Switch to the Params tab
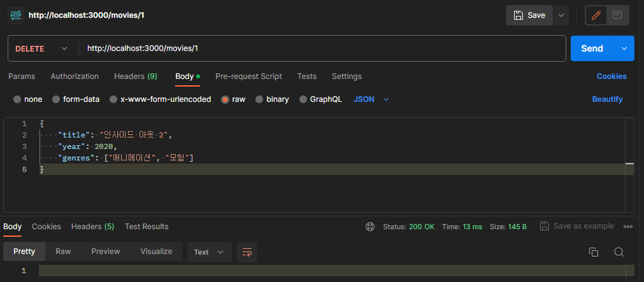This screenshot has width=644, height=282. pyautogui.click(x=22, y=76)
